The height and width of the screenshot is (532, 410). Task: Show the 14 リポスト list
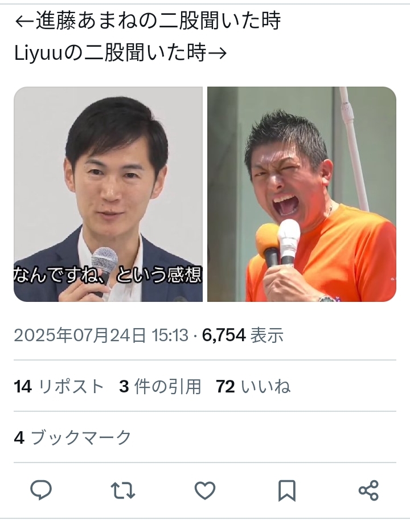coord(59,386)
